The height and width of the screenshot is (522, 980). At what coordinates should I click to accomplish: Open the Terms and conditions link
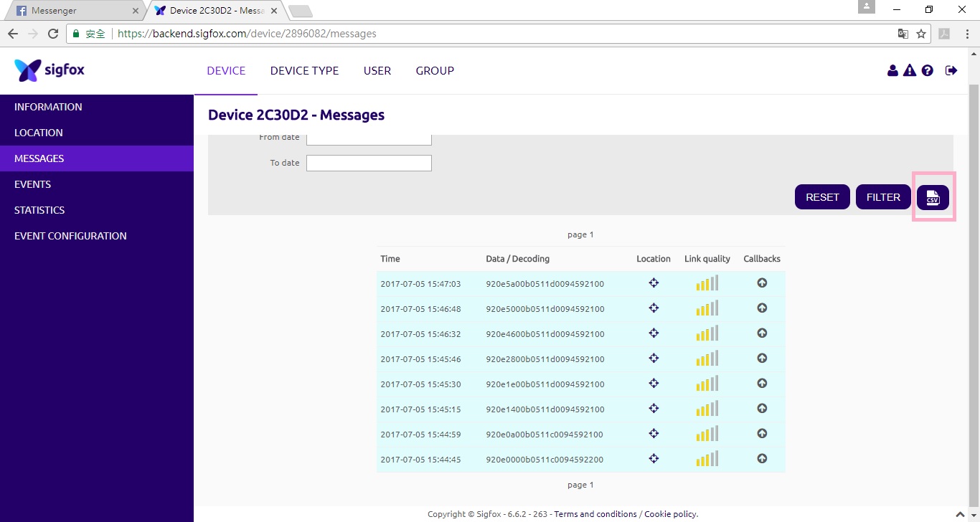click(x=595, y=514)
